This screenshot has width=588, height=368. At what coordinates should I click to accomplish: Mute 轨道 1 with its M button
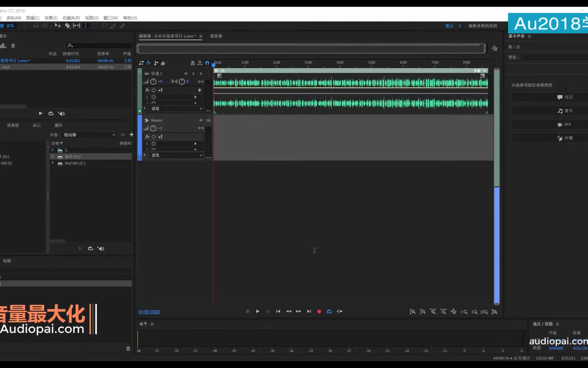[x=186, y=74]
